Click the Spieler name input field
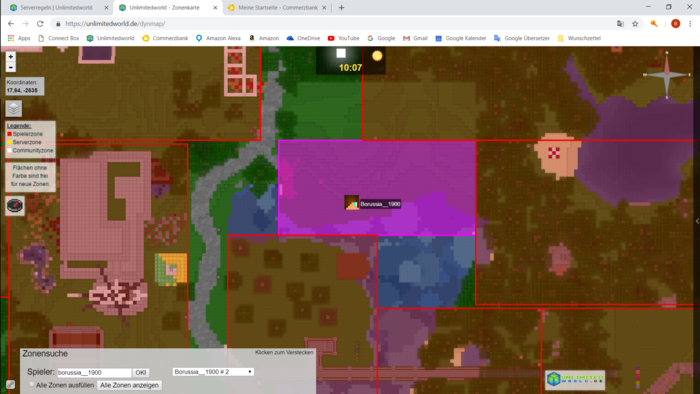700x394 pixels. click(94, 373)
